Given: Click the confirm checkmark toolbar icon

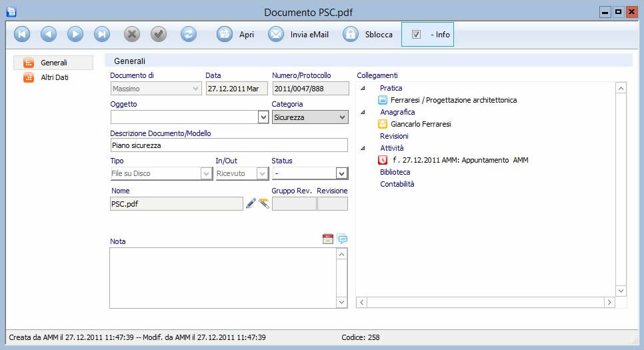Looking at the screenshot, I should click(x=159, y=34).
